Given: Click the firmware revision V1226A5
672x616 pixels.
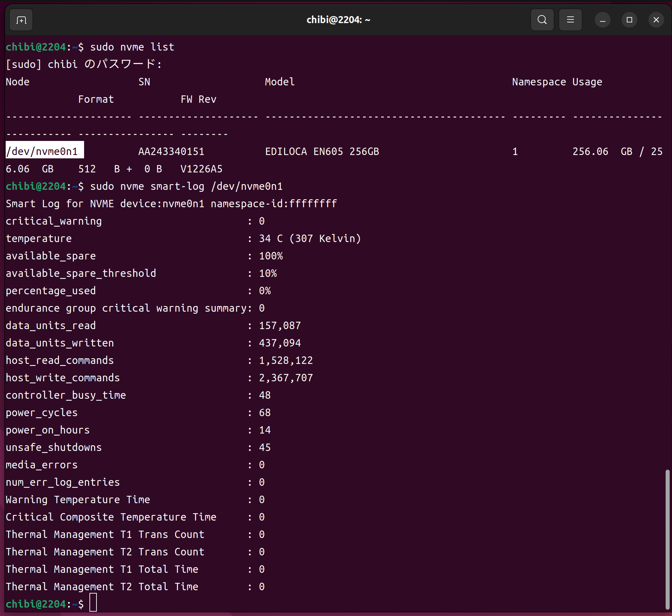Looking at the screenshot, I should click(x=201, y=169).
